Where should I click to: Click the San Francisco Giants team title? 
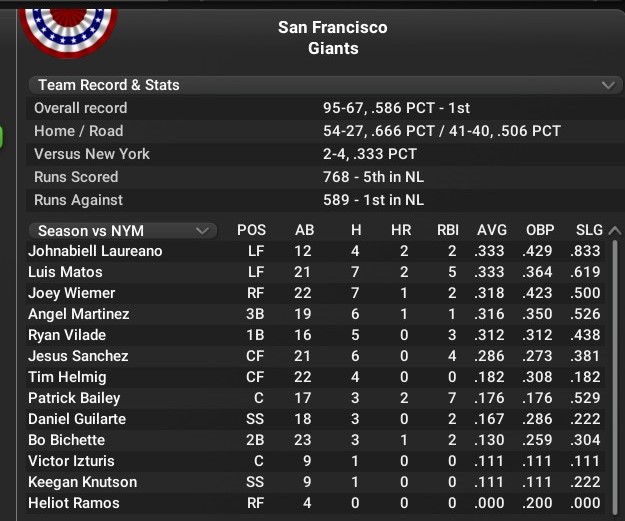point(333,38)
